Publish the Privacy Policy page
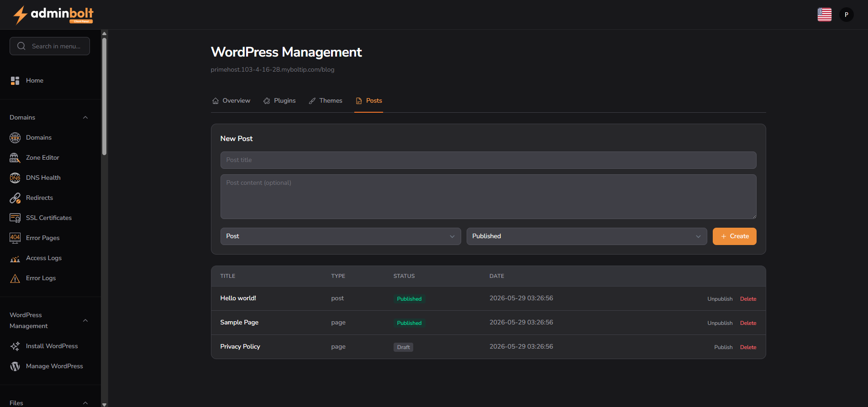The image size is (868, 407). point(723,347)
